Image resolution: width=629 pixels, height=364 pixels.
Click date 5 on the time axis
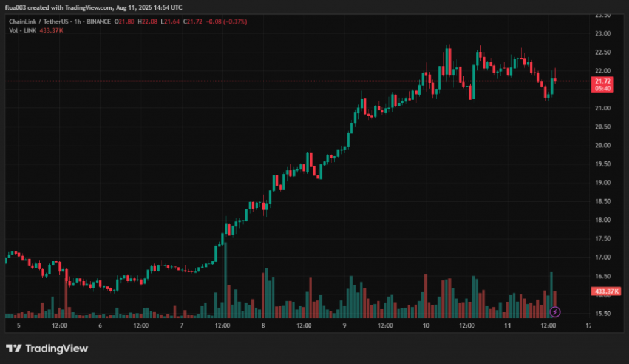tap(19, 325)
